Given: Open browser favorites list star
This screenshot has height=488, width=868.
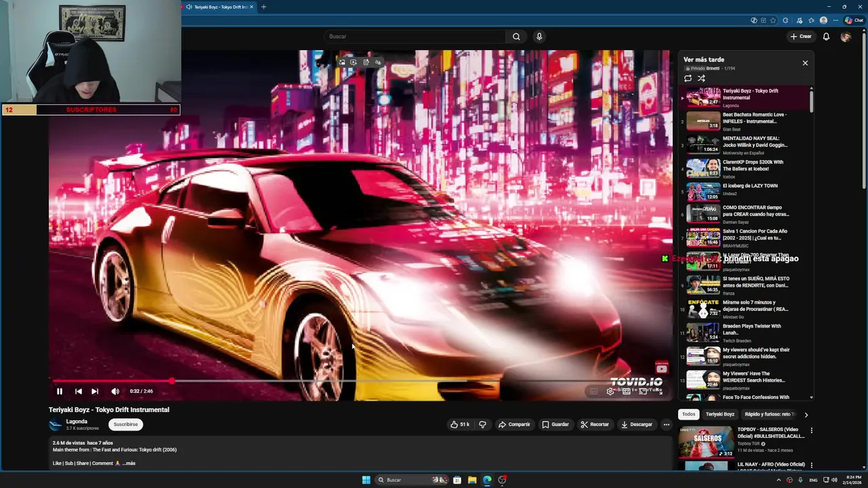Looking at the screenshot, I should point(811,20).
